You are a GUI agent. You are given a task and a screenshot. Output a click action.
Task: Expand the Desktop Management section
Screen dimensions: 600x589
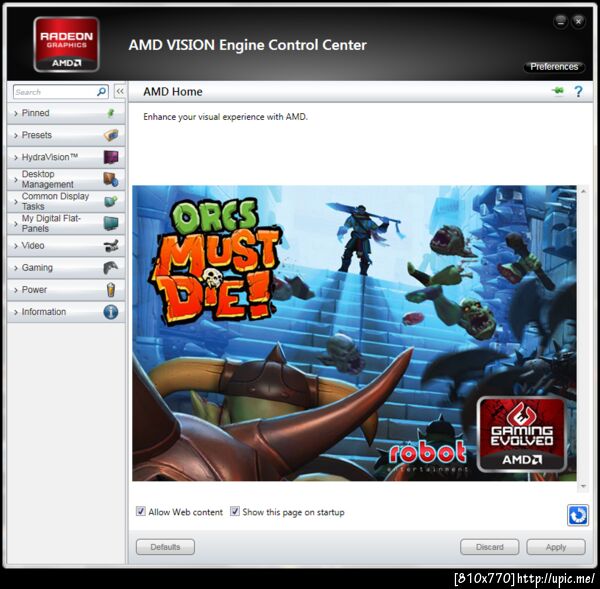66,179
